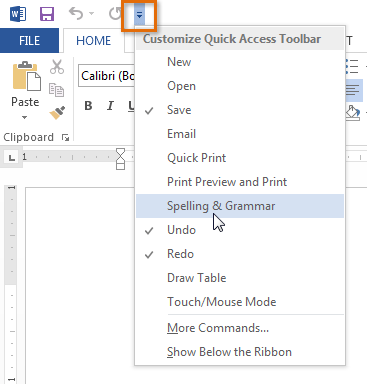The height and width of the screenshot is (384, 367).
Task: Click the bullets list icon
Action: tap(353, 66)
